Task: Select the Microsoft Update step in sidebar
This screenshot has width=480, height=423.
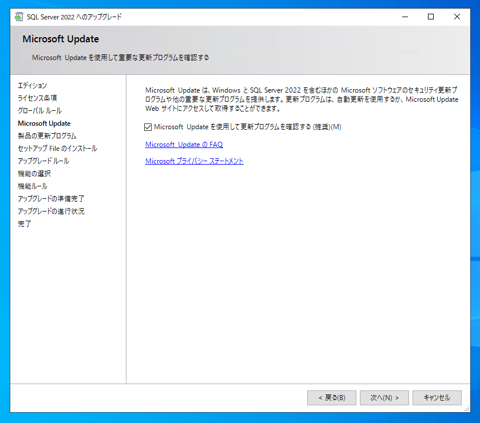Action: [x=44, y=123]
